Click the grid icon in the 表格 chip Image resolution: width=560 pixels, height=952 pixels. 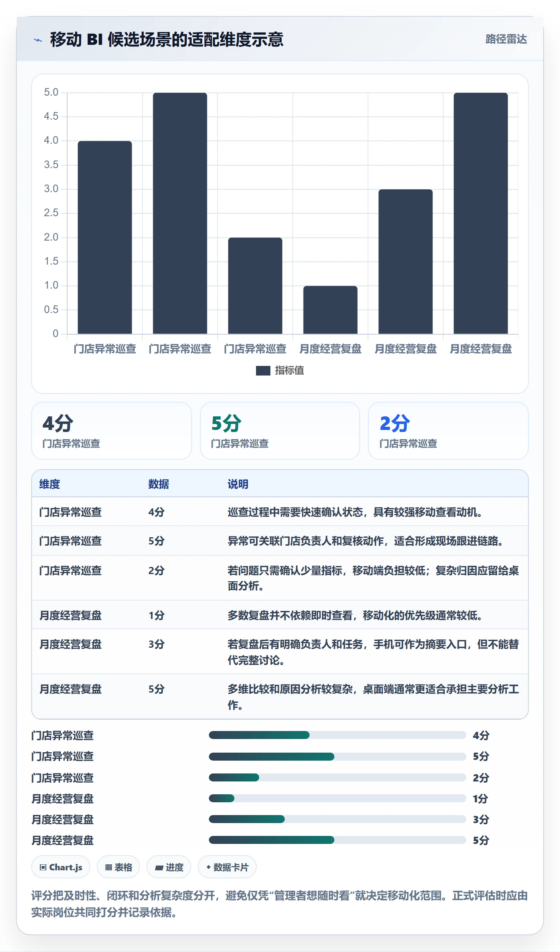(108, 867)
